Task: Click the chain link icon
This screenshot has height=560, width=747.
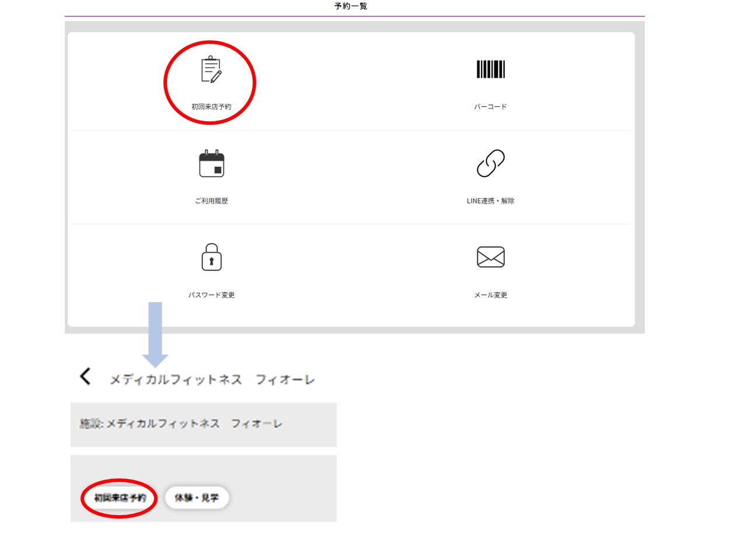Action: [x=490, y=163]
